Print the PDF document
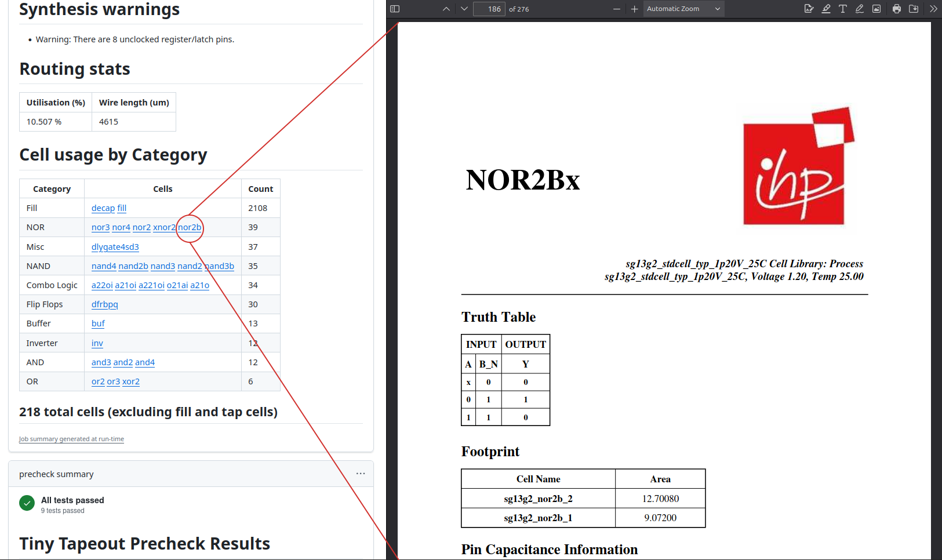 pos(897,9)
